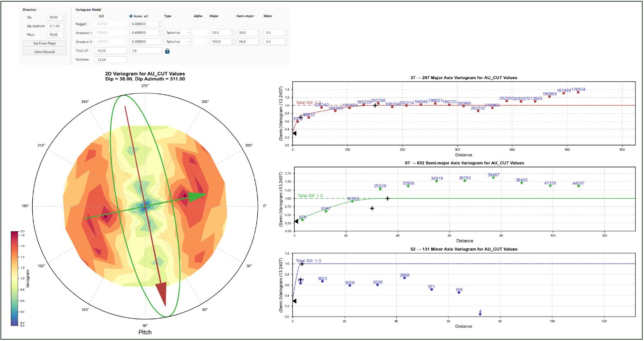Decrease Structure 1 normalised sill with down arrow
644x341 pixels.
pos(160,34)
